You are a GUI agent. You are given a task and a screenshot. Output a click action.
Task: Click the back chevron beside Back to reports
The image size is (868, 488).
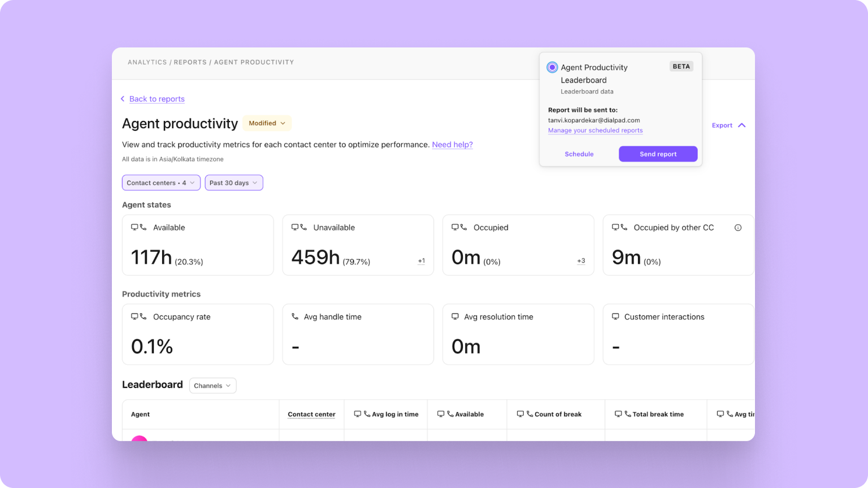[x=123, y=99]
